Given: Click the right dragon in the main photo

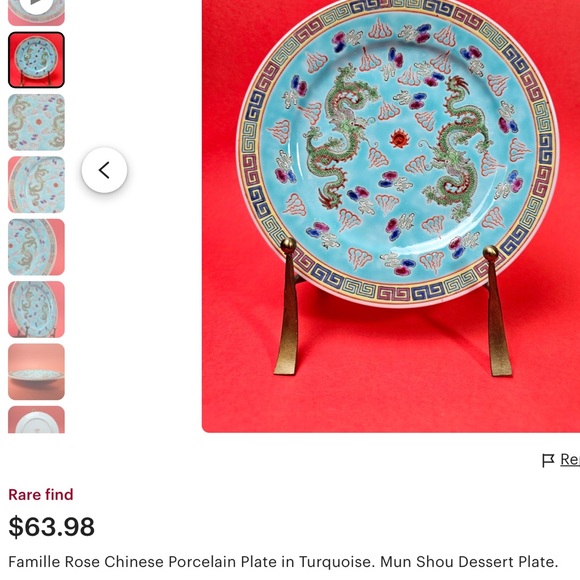Looking at the screenshot, I should click(x=457, y=148).
